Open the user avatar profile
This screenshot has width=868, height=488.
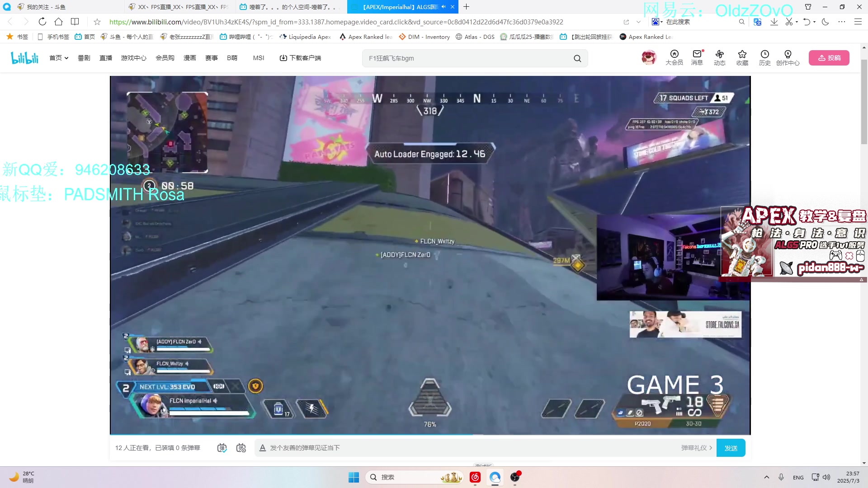click(649, 57)
